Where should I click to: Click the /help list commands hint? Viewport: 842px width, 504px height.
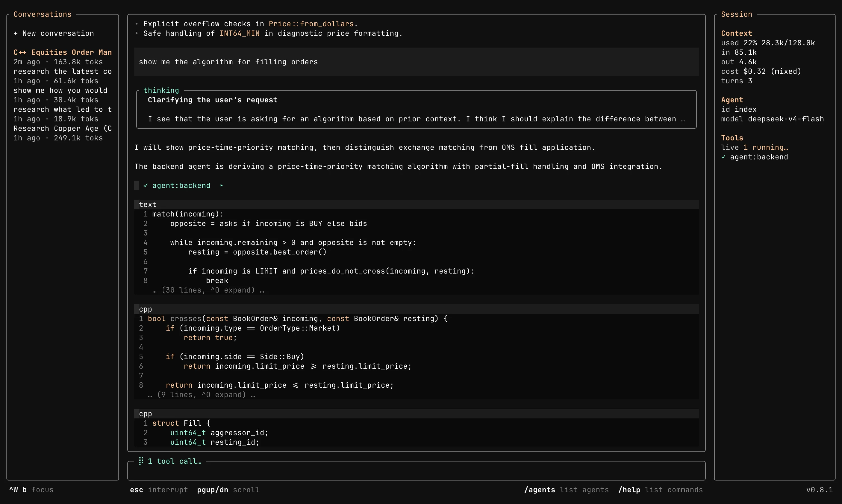pos(660,490)
